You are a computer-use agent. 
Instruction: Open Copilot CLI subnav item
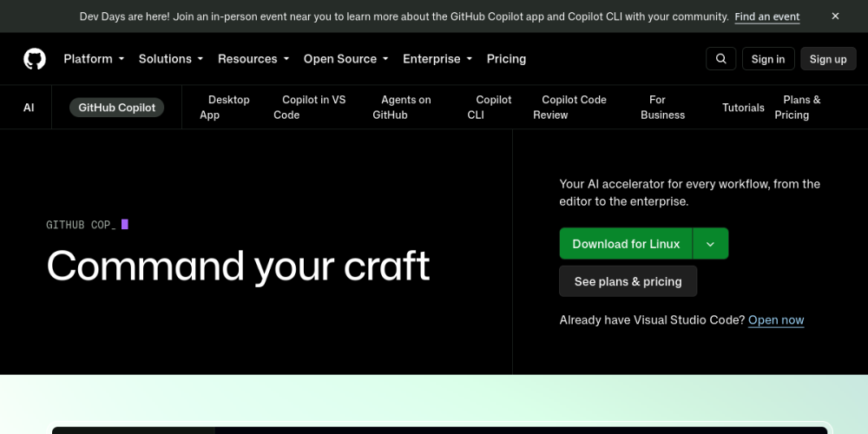490,108
